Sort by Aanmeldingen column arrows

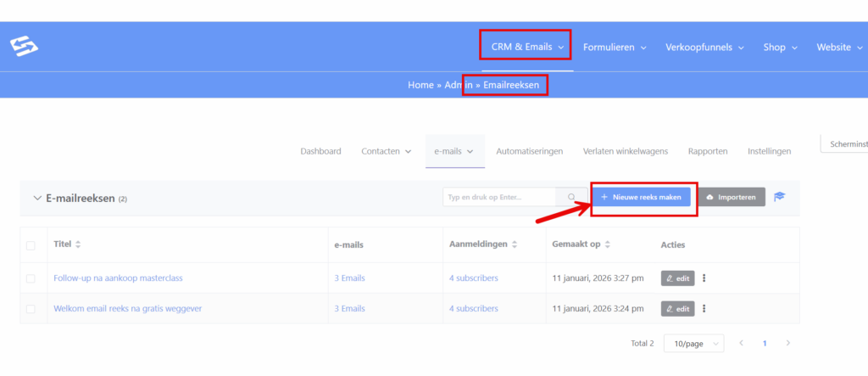click(515, 244)
